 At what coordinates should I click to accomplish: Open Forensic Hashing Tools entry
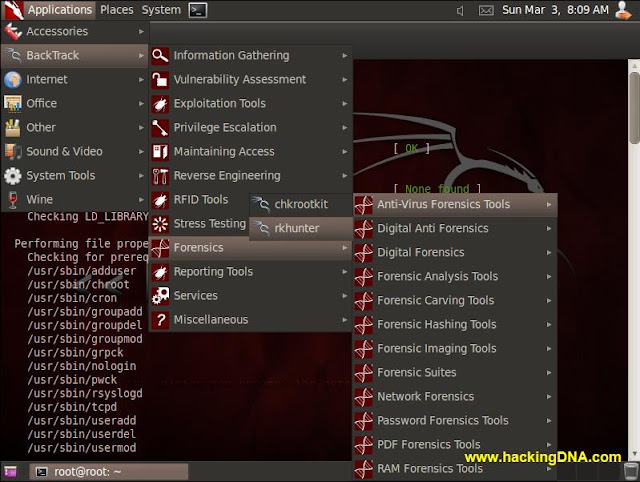[x=455, y=325]
